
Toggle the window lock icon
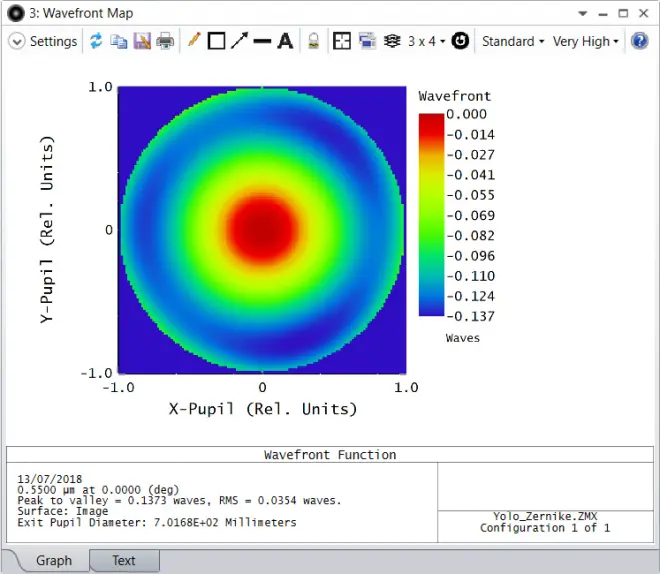pos(313,41)
